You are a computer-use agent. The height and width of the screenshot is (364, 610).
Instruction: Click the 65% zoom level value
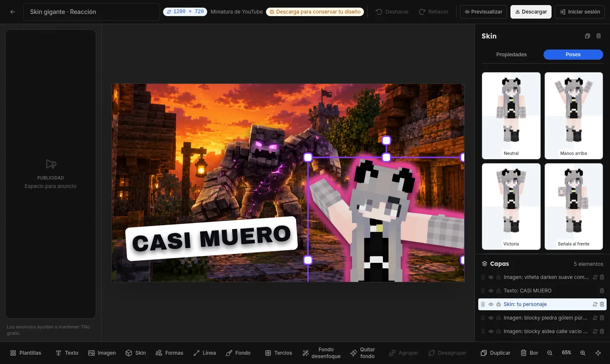click(566, 353)
